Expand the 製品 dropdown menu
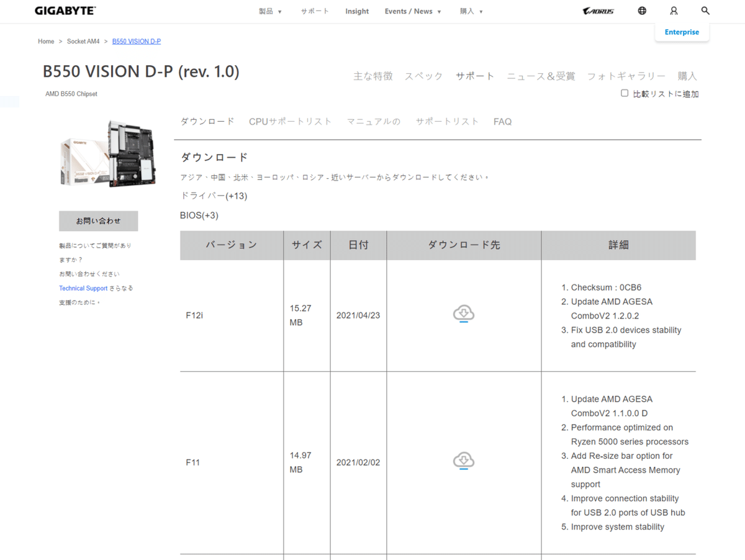 [271, 11]
